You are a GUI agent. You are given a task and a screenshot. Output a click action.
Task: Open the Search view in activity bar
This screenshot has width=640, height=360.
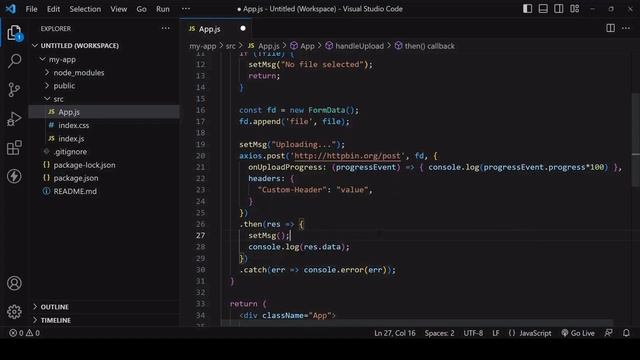(x=14, y=61)
